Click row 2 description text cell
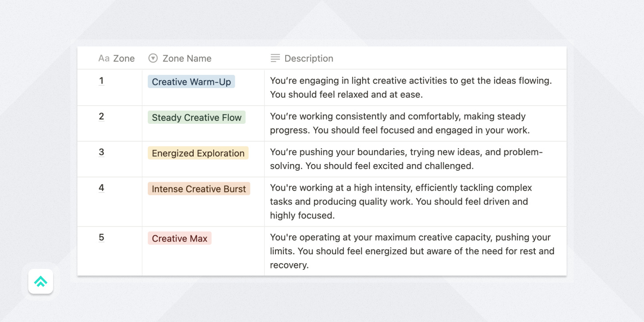Viewport: 644px width, 322px height. tap(398, 123)
